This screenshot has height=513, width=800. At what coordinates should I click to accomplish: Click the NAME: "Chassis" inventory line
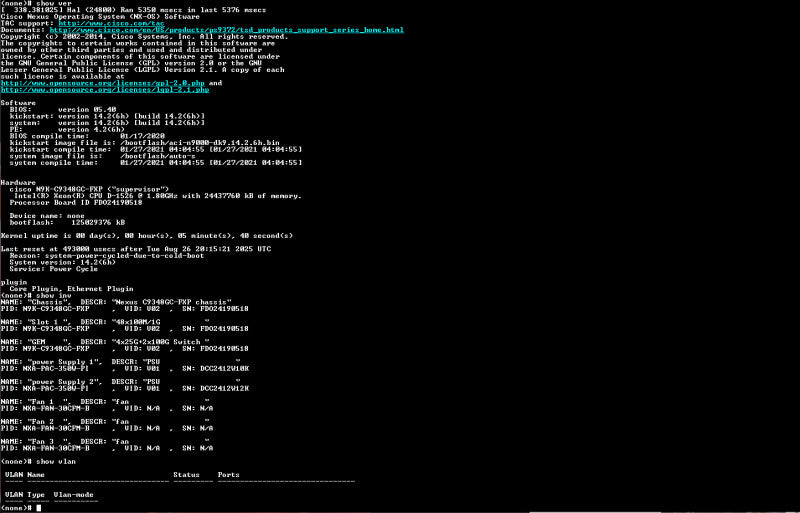[116, 302]
